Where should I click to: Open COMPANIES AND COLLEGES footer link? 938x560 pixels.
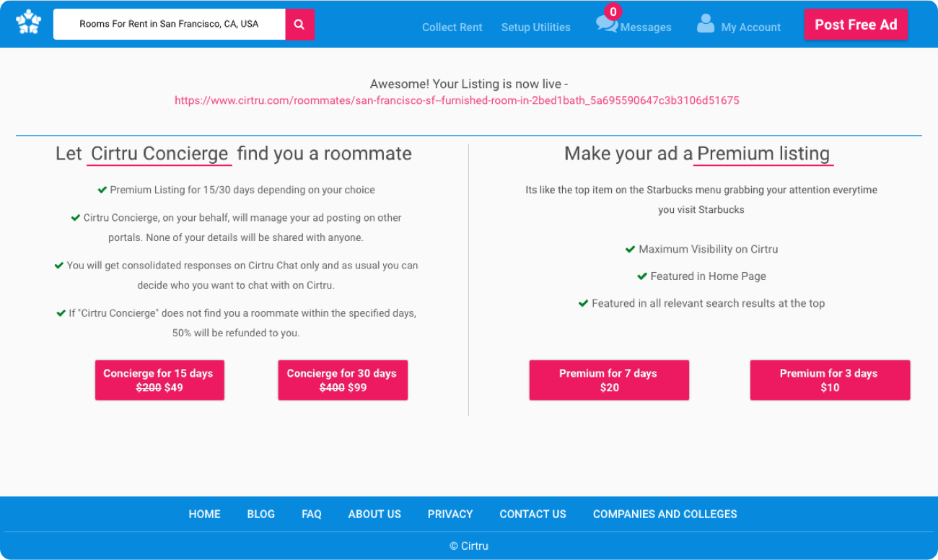point(665,514)
